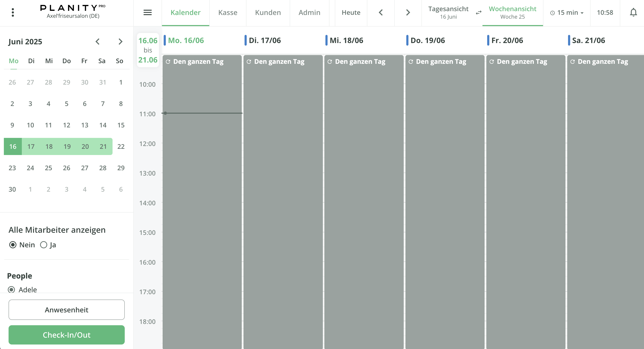Image resolution: width=644 pixels, height=349 pixels.
Task: Click the Check-In/Out button
Action: point(67,335)
